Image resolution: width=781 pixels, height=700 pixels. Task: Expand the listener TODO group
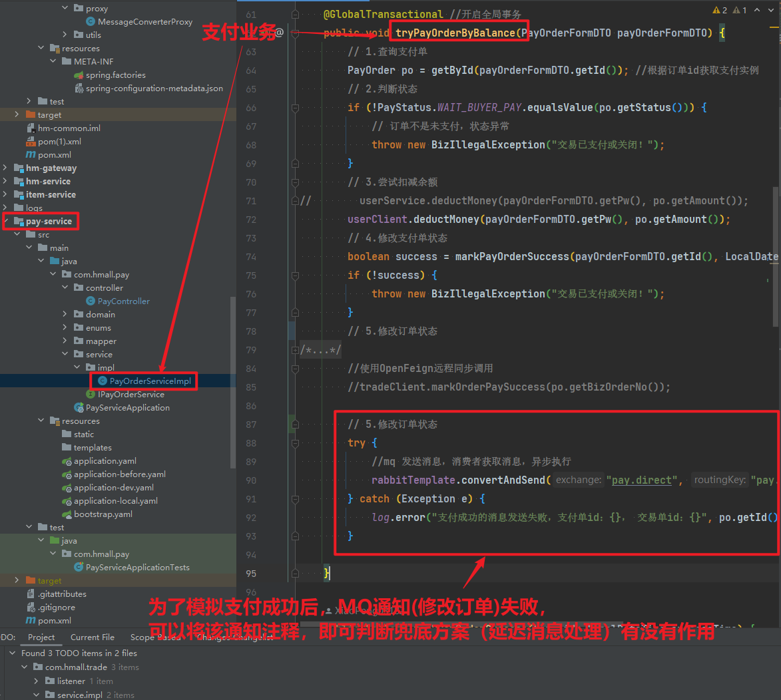[37, 681]
